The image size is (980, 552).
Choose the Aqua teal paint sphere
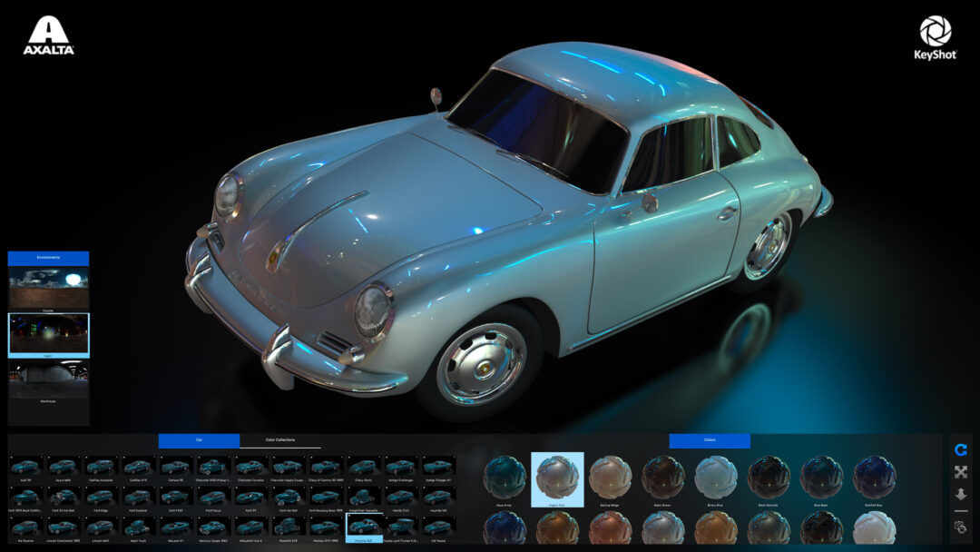click(x=504, y=478)
